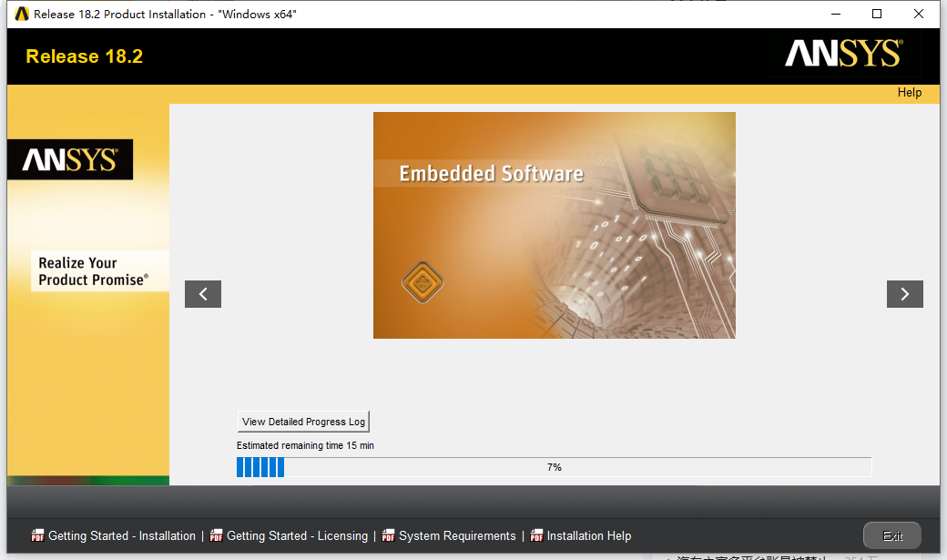Click the diamond chip icon in banner

[423, 283]
